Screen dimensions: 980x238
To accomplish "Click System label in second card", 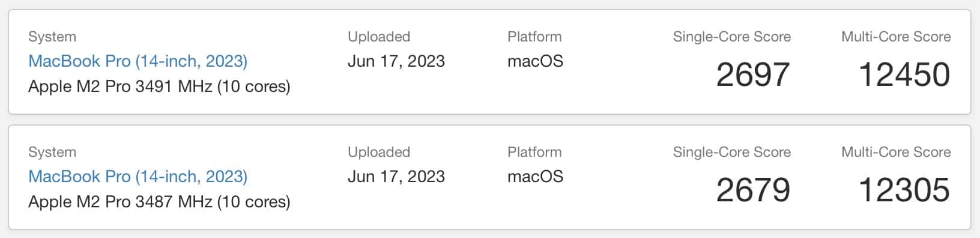I will coord(52,152).
